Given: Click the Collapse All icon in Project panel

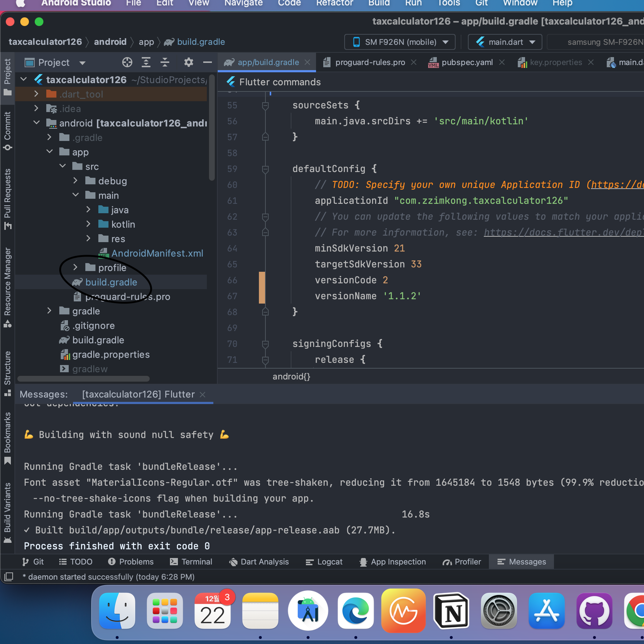Looking at the screenshot, I should coord(165,63).
